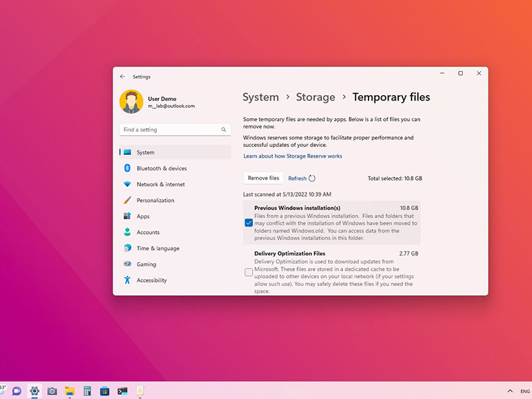
Task: Click the Settings gear on the taskbar
Action: [x=35, y=391]
